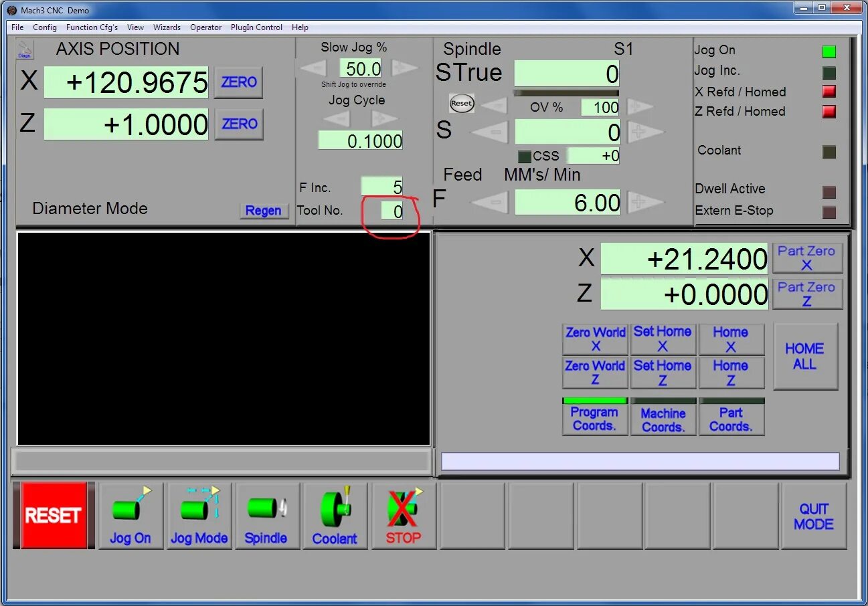Zero the Z axis position
Viewport: 868px width, 606px height.
[x=239, y=124]
